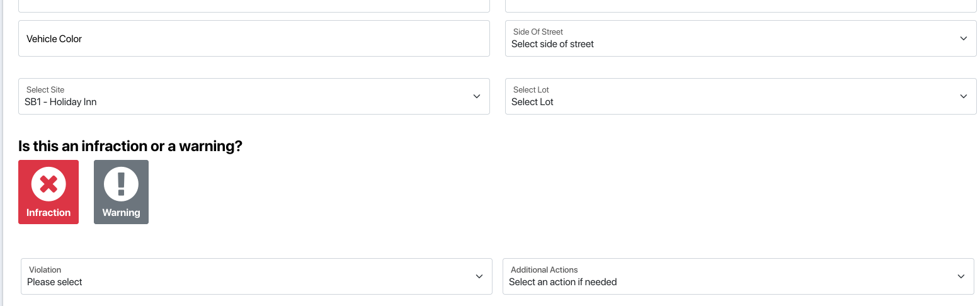The height and width of the screenshot is (306, 980).
Task: Choose the Warning label text
Action: (x=121, y=213)
